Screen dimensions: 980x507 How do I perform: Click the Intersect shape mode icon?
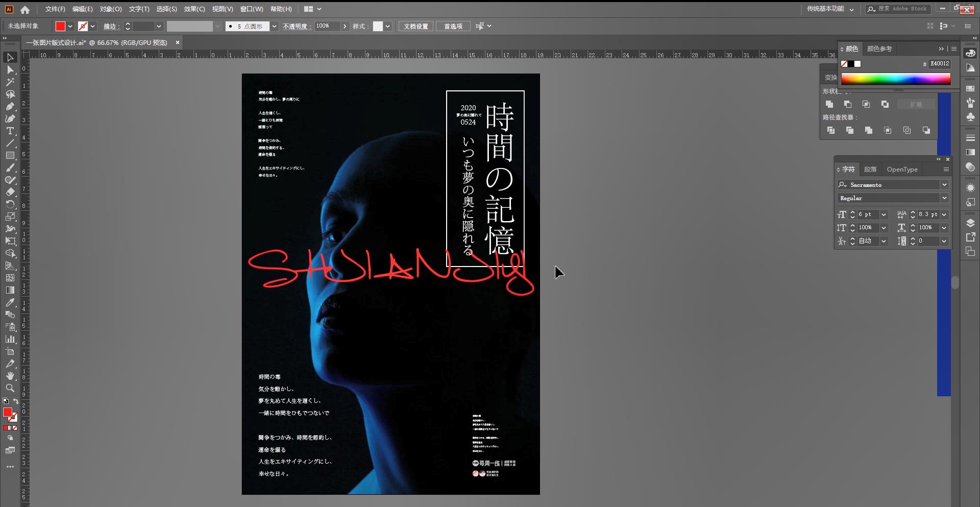point(866,104)
